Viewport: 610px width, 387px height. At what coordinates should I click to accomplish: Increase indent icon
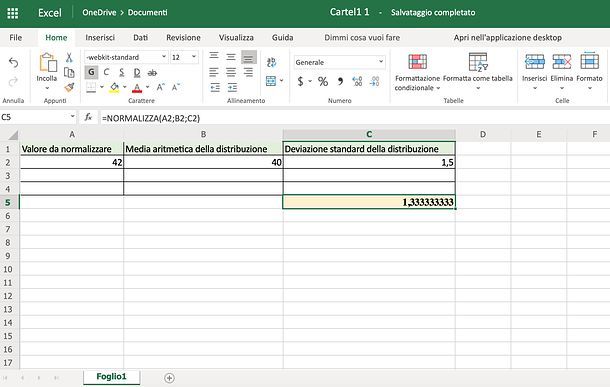point(232,87)
